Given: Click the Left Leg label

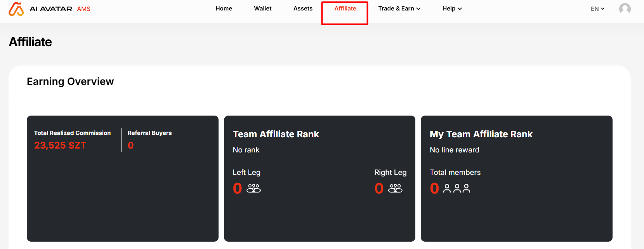Looking at the screenshot, I should pyautogui.click(x=246, y=173).
